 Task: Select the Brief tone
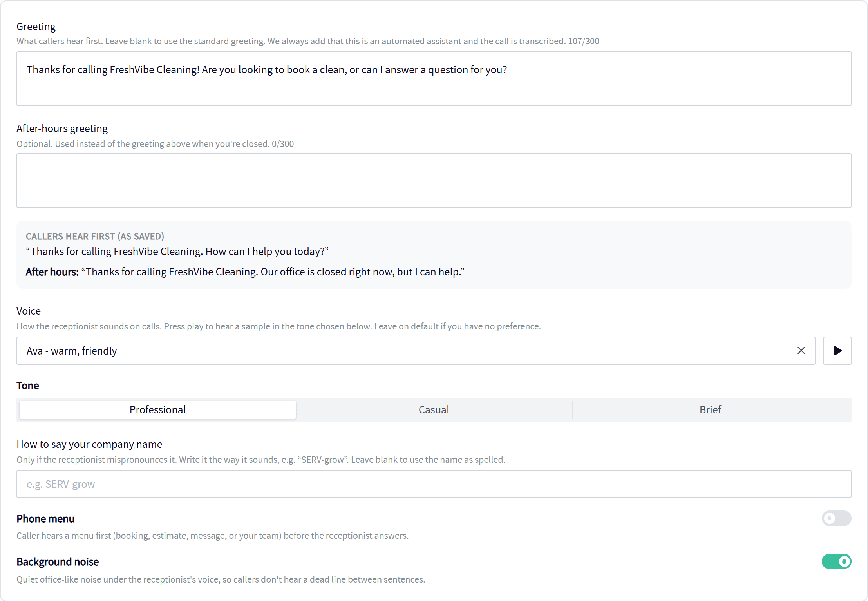point(710,410)
